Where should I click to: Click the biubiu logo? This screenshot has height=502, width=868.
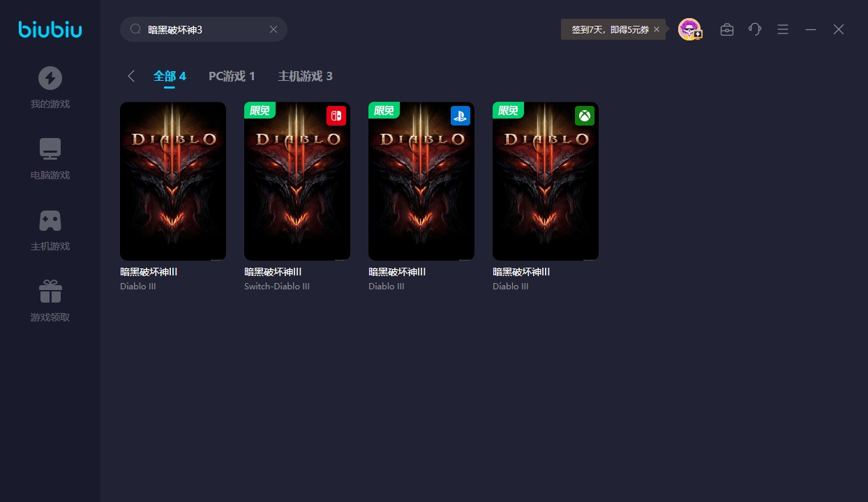(50, 29)
